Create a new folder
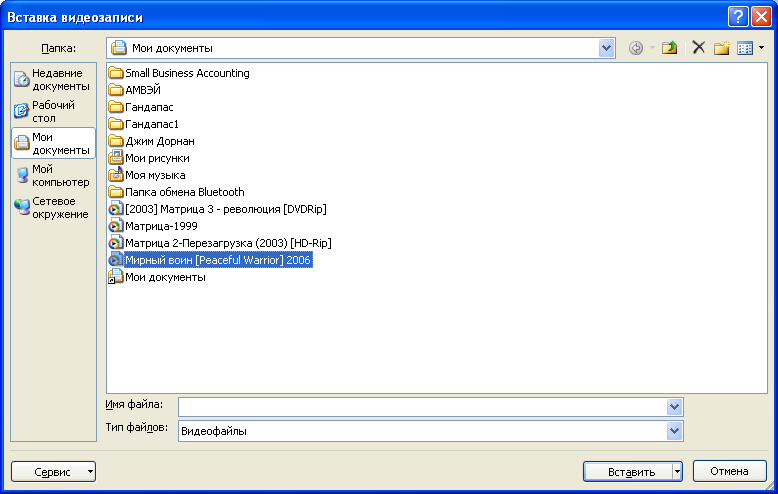778x494 pixels. pyautogui.click(x=721, y=48)
